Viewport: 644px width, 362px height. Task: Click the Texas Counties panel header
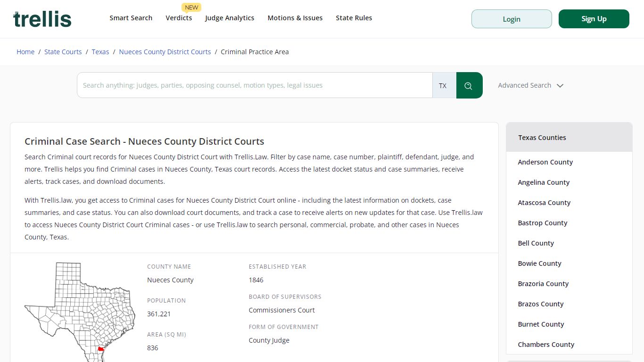tap(569, 138)
